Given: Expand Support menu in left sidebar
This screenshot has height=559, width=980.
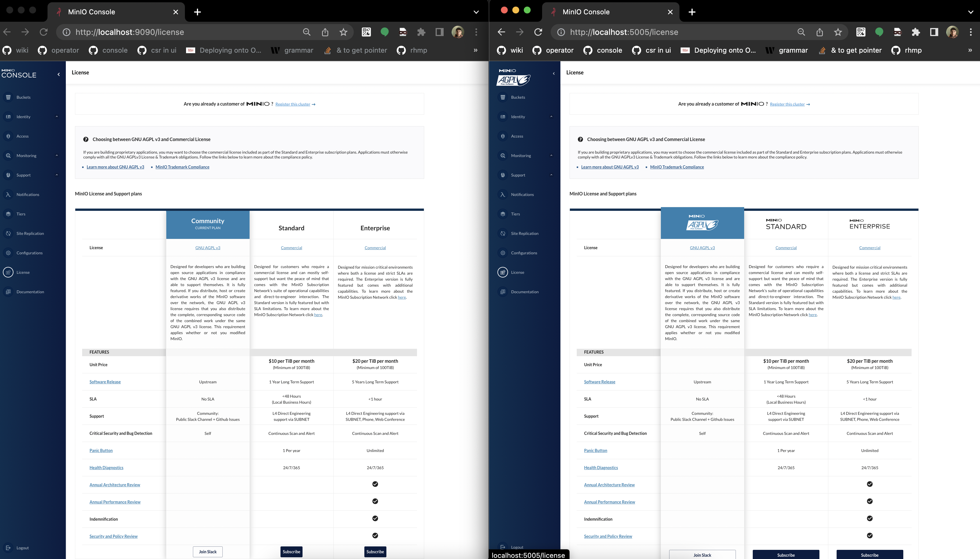Looking at the screenshot, I should coord(57,175).
